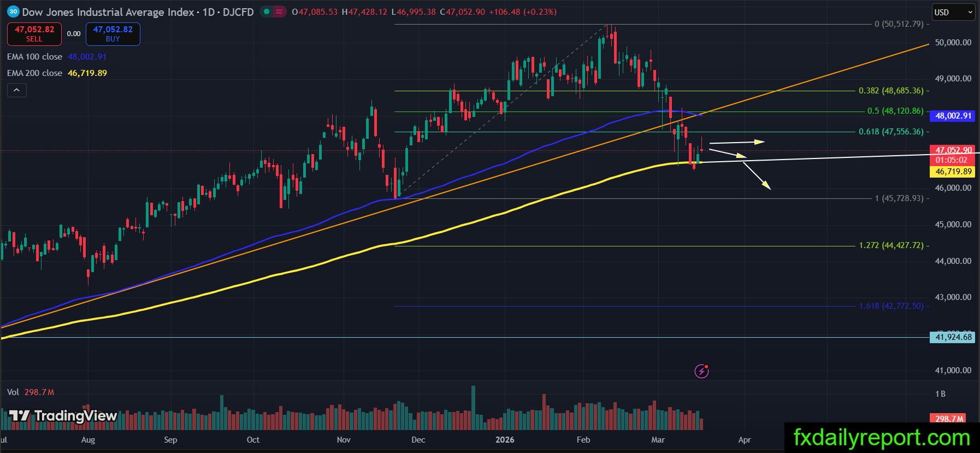Click the Dow Jones symbol logo badge
980x453 pixels.
13,11
